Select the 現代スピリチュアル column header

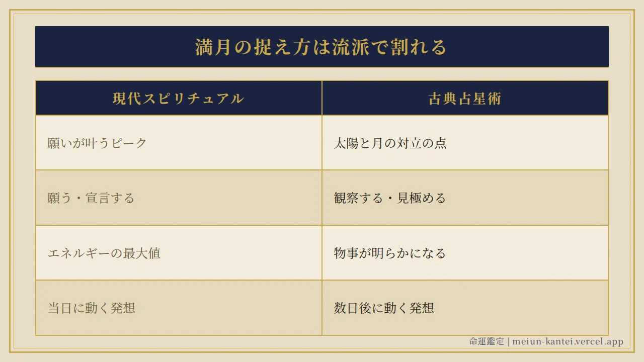pyautogui.click(x=179, y=98)
